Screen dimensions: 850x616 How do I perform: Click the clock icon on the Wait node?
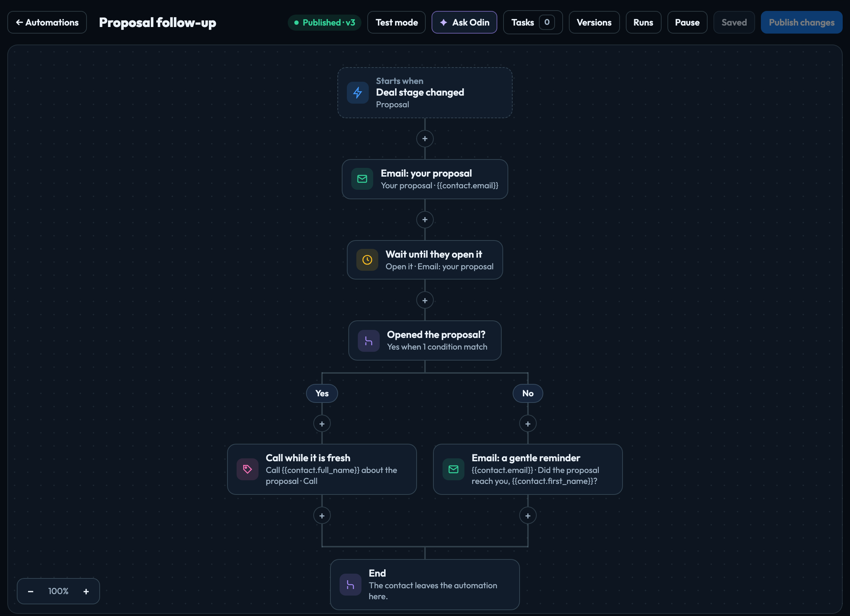(x=367, y=260)
